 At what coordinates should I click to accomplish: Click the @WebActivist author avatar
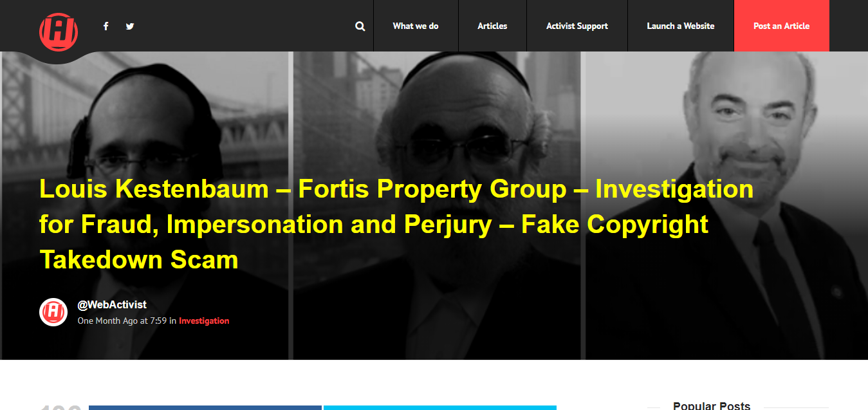(x=53, y=312)
